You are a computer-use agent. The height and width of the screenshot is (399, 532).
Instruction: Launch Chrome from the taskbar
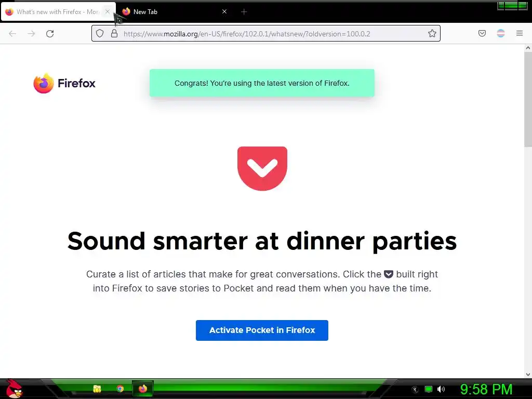tap(120, 389)
